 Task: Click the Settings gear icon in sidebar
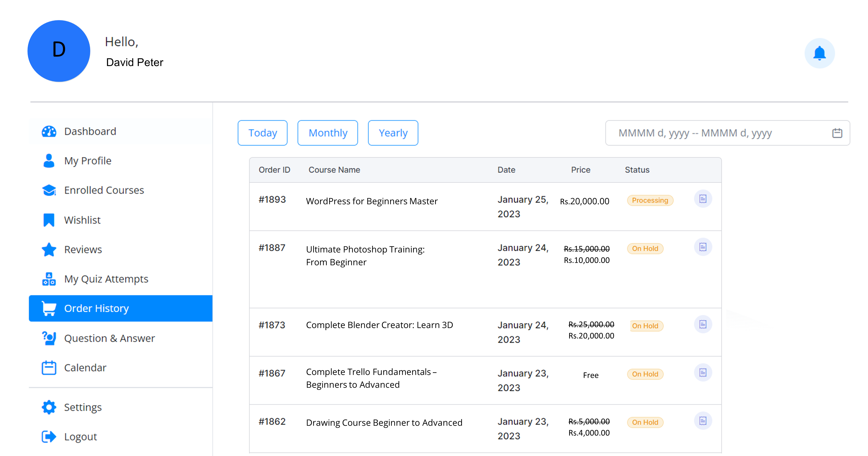[49, 407]
